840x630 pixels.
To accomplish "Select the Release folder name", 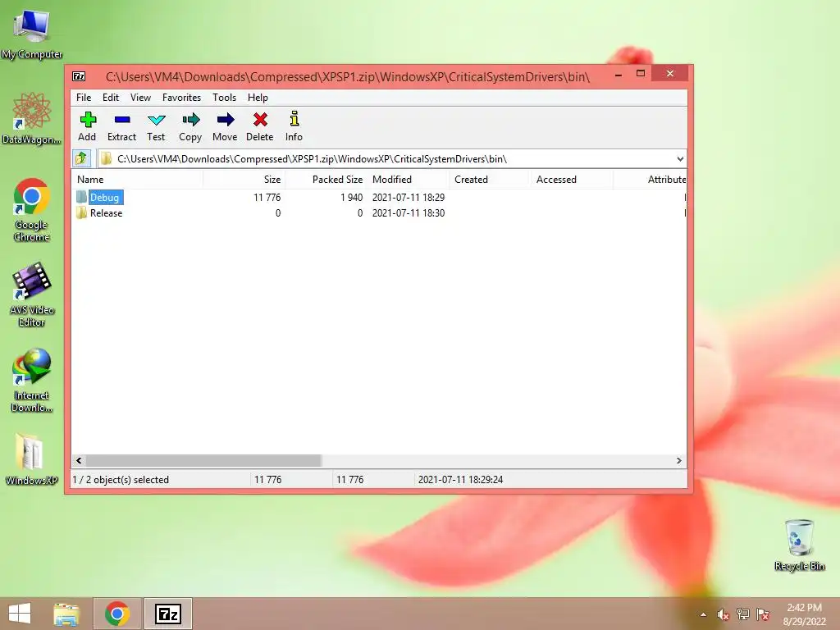I will pyautogui.click(x=106, y=212).
